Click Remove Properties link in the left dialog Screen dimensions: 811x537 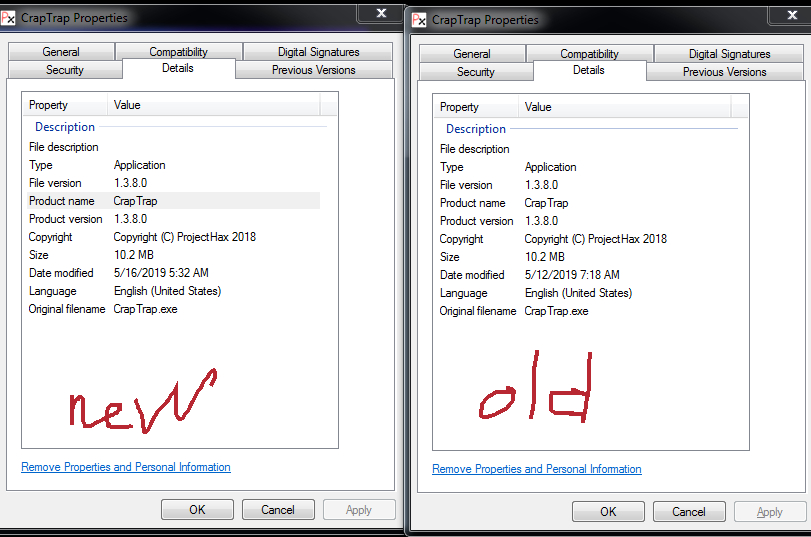[x=126, y=467]
